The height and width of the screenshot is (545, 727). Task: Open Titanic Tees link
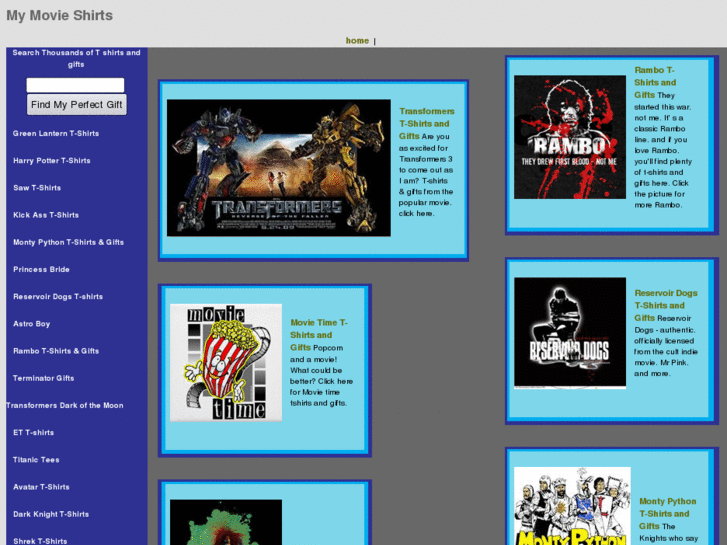coord(36,460)
